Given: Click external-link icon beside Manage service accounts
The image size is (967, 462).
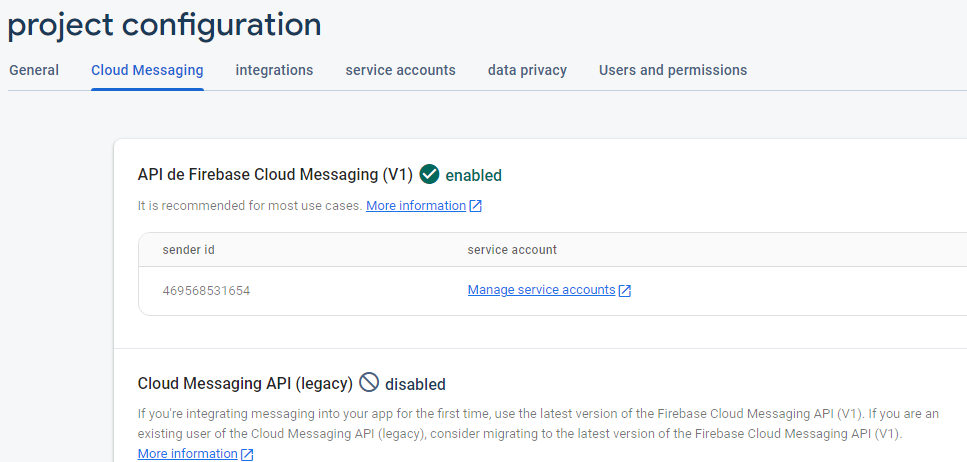Looking at the screenshot, I should [x=625, y=291].
